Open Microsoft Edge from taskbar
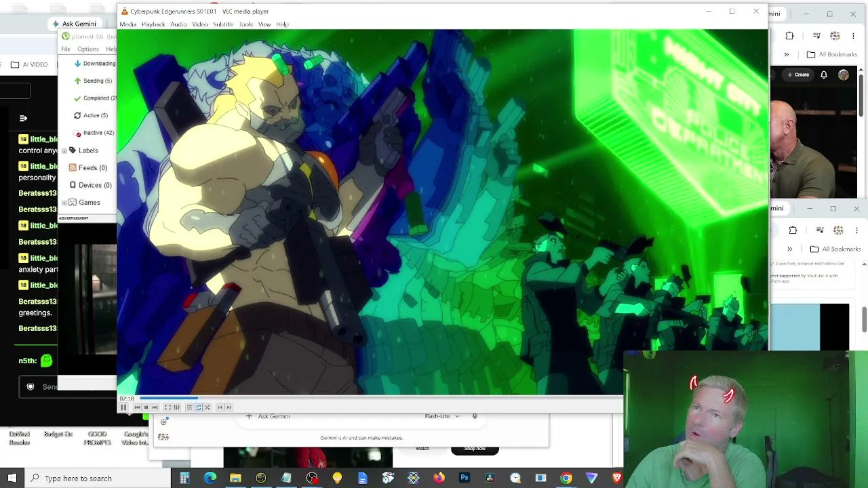The image size is (868, 488). point(210,479)
